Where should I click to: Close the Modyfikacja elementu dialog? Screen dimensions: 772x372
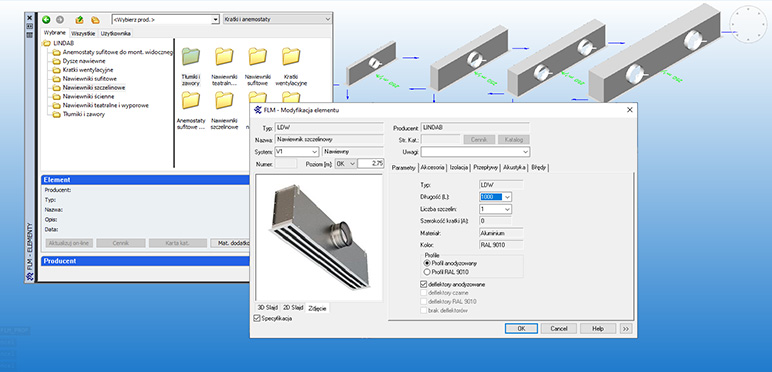click(629, 110)
